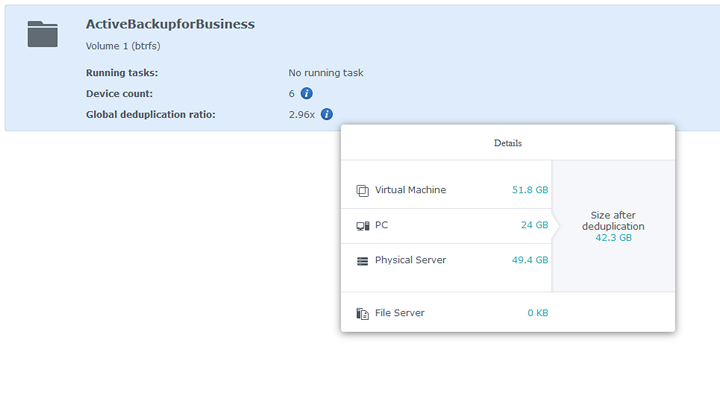Click the Virtual Machine icon in Details
The height and width of the screenshot is (405, 720).
[x=362, y=190]
